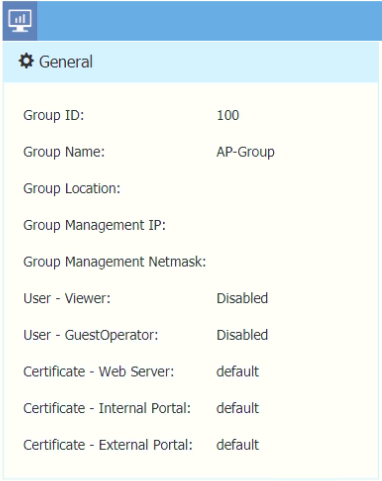Click the Group ID label
The image size is (382, 481).
(x=54, y=116)
